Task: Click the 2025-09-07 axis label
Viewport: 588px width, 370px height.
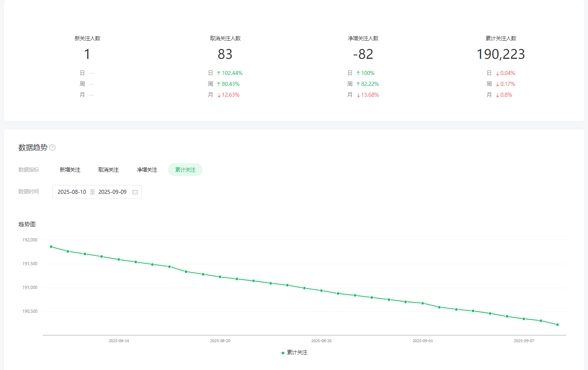Action: click(524, 341)
